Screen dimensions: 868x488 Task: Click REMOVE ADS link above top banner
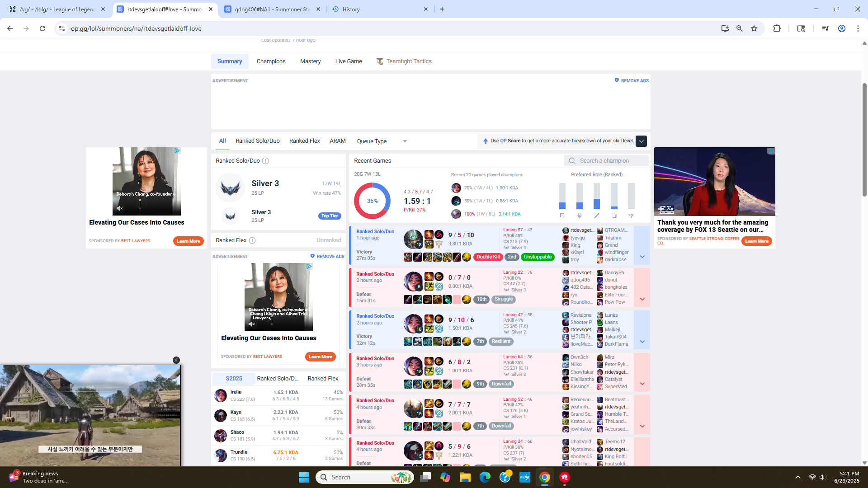pyautogui.click(x=632, y=80)
